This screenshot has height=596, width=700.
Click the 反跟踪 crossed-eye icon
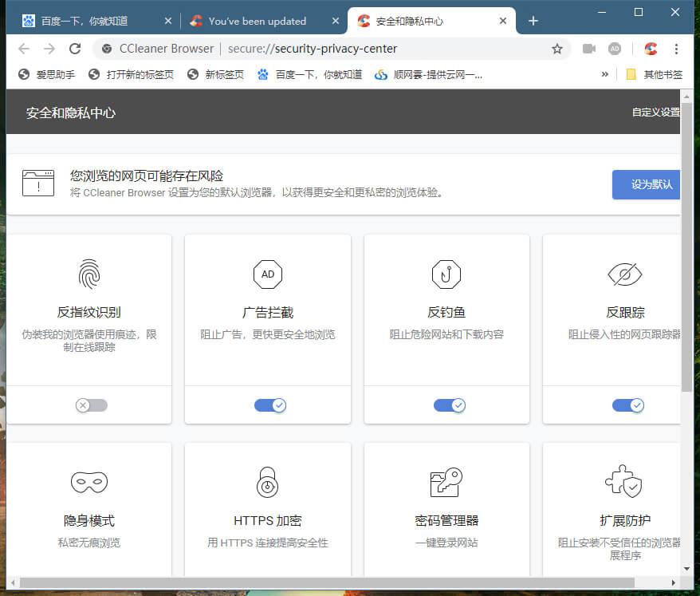(x=625, y=274)
